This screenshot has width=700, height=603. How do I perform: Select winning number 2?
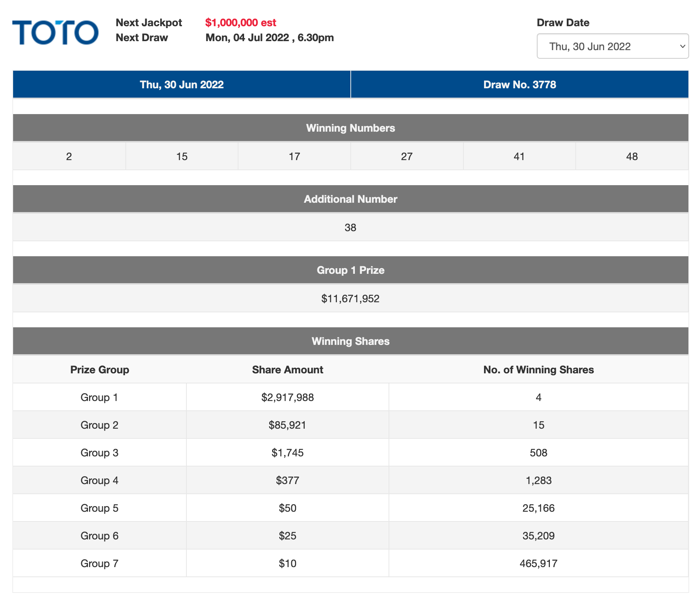69,156
